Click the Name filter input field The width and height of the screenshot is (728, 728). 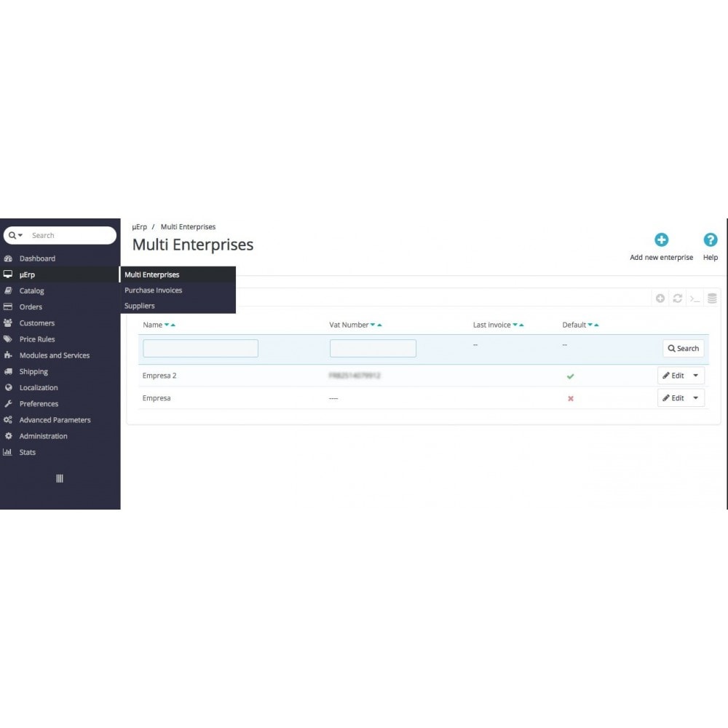pos(201,348)
